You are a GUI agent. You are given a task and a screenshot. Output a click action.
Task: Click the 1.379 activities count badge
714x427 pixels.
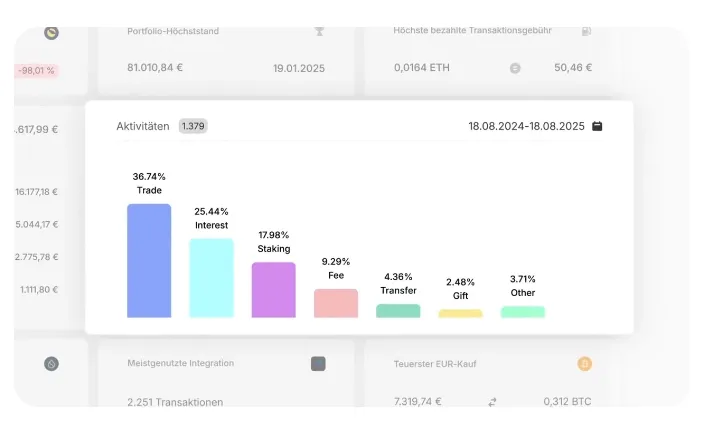(x=193, y=126)
